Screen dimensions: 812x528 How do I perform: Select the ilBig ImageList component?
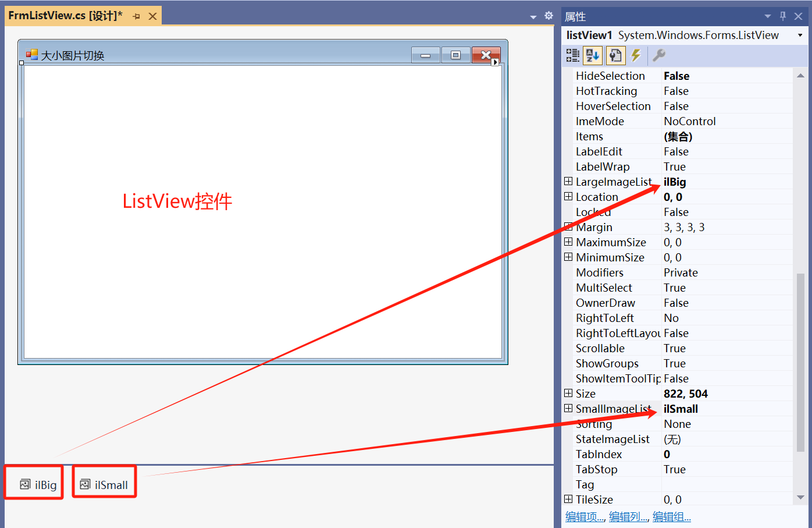(39, 485)
